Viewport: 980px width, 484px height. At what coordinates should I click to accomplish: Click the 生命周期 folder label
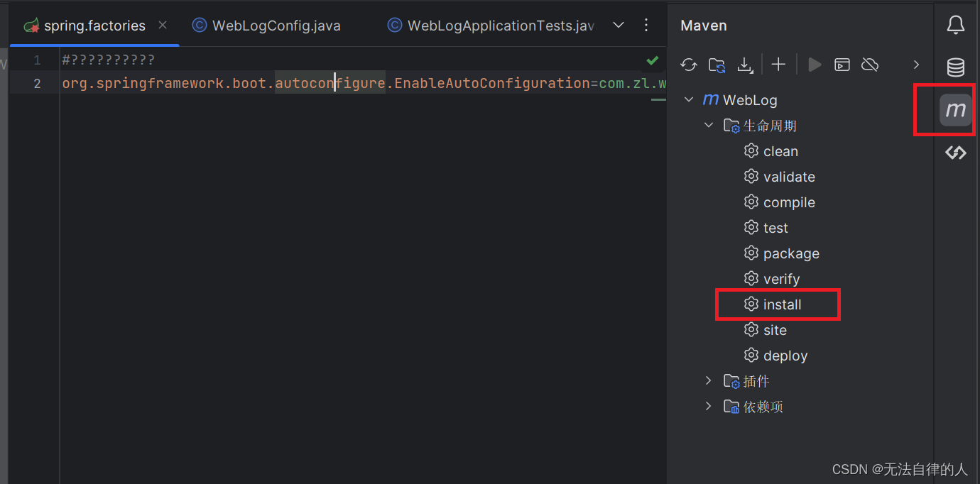pos(770,126)
